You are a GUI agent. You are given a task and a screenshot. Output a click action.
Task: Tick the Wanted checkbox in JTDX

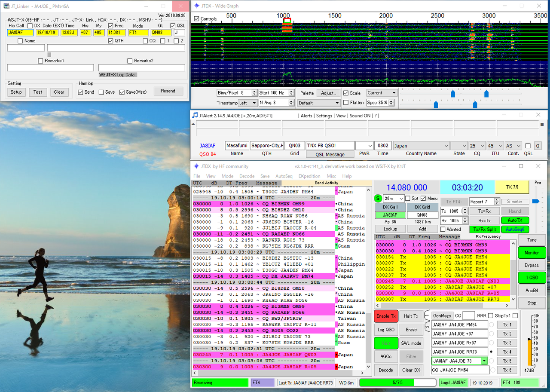(x=443, y=230)
